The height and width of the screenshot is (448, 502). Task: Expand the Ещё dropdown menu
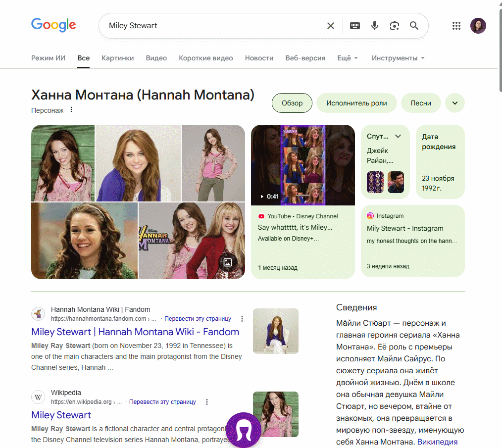pos(348,58)
